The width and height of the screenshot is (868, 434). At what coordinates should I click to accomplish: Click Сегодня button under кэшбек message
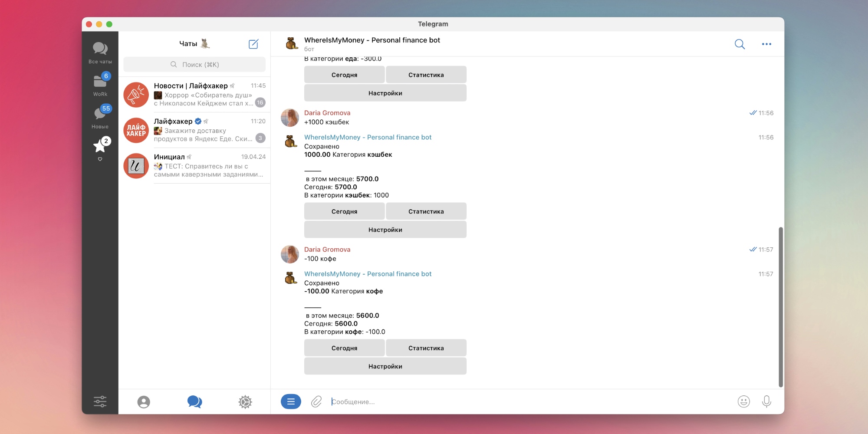[344, 211]
